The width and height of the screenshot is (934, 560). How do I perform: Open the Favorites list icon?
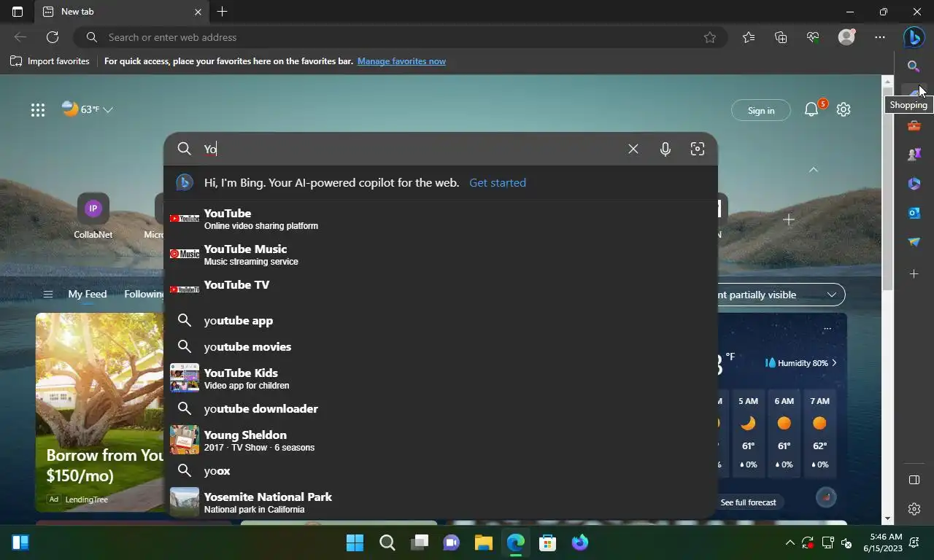click(x=749, y=37)
